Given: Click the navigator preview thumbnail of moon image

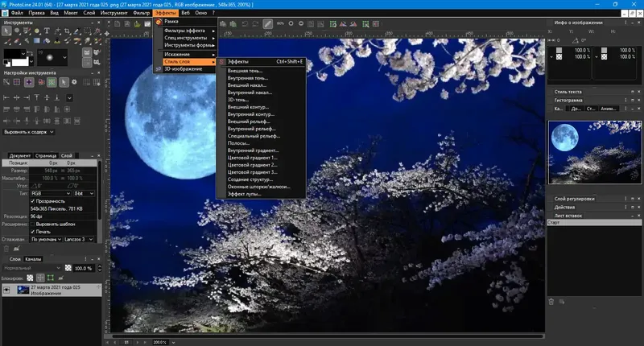Looking at the screenshot, I should tap(595, 152).
